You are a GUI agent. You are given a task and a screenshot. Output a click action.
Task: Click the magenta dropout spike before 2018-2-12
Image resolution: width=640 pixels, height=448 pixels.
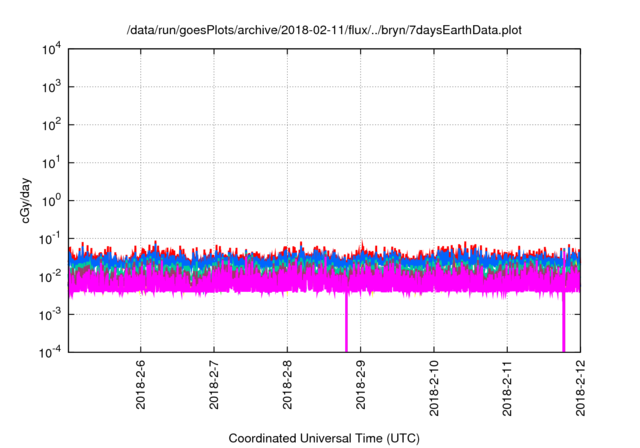tap(563, 325)
